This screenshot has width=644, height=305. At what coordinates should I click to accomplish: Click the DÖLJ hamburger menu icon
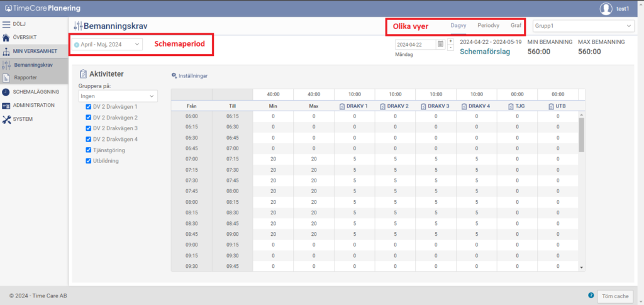[6, 24]
